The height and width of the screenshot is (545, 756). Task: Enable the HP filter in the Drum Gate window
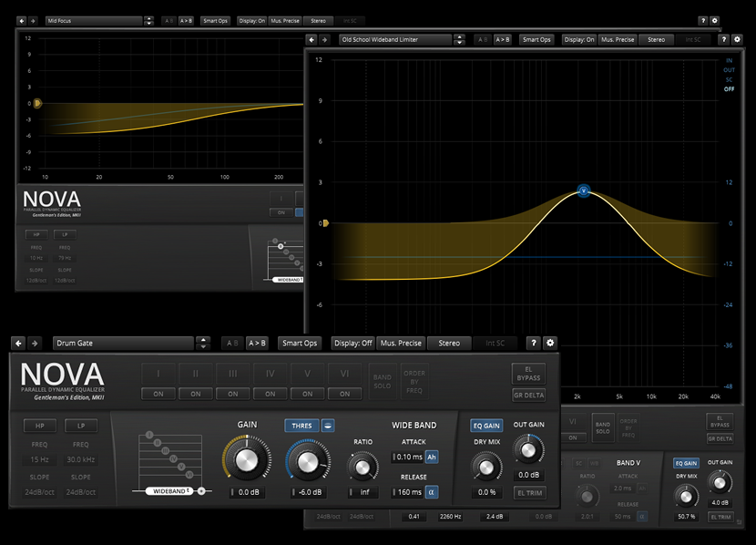pyautogui.click(x=39, y=426)
